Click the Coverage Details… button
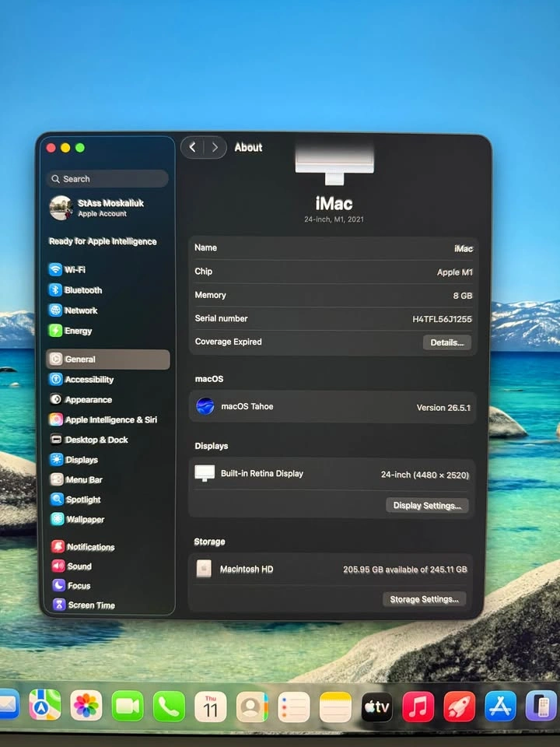This screenshot has height=747, width=560. pos(446,342)
